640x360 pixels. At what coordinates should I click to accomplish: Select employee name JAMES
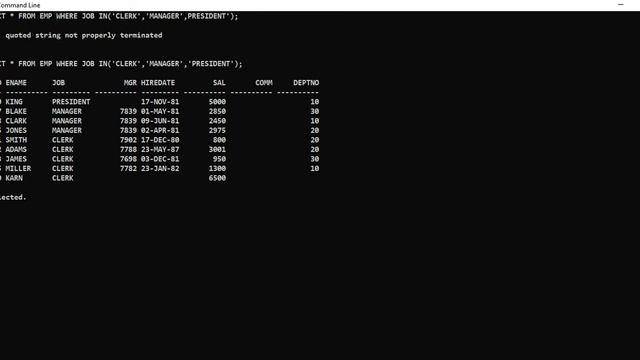coord(16,159)
